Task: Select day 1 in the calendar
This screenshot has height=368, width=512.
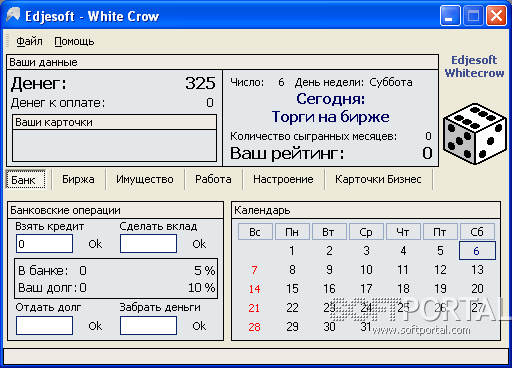Action: (292, 251)
